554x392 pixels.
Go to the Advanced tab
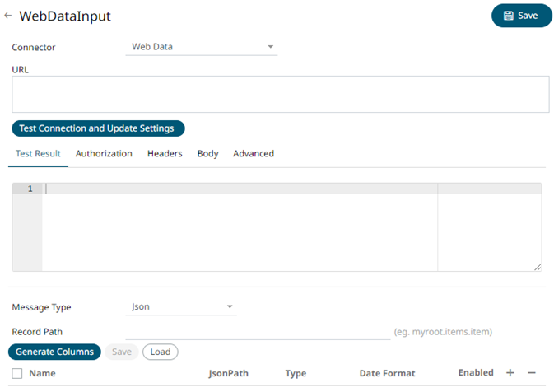pos(254,154)
